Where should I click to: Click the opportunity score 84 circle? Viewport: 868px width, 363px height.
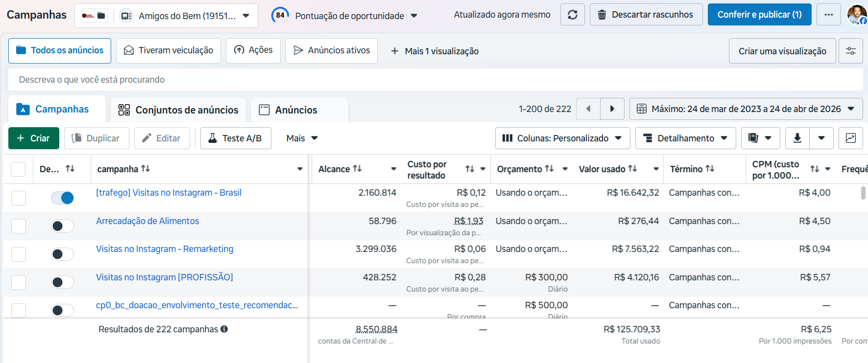tap(280, 15)
